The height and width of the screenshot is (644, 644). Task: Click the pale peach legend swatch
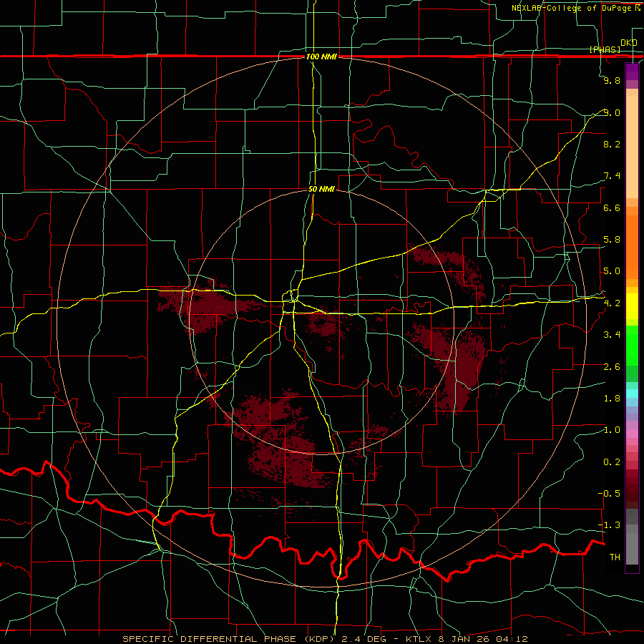click(x=632, y=148)
